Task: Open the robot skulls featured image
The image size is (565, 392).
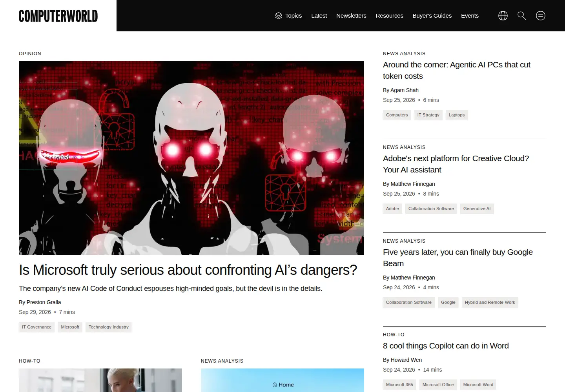Action: (191, 158)
